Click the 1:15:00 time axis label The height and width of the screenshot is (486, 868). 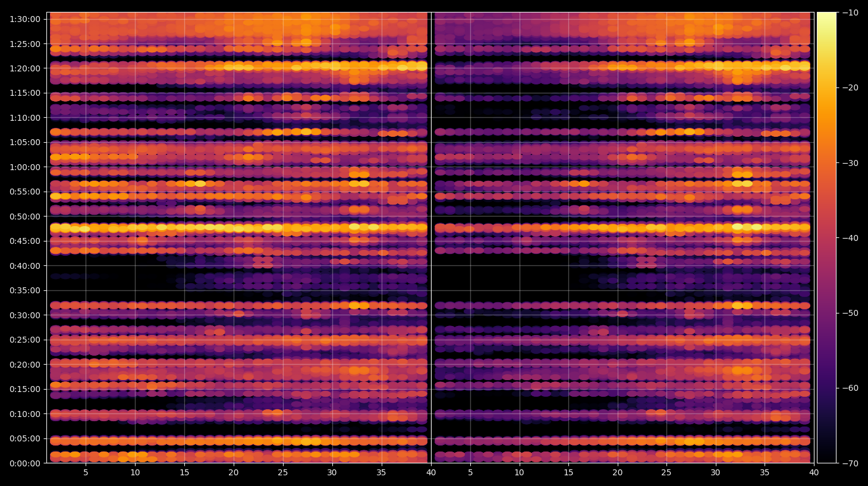coord(25,93)
